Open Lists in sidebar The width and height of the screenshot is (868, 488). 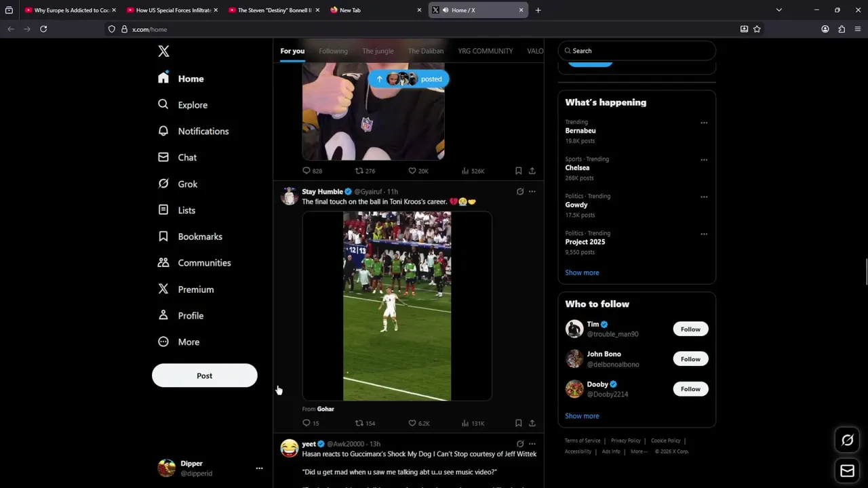176,210
